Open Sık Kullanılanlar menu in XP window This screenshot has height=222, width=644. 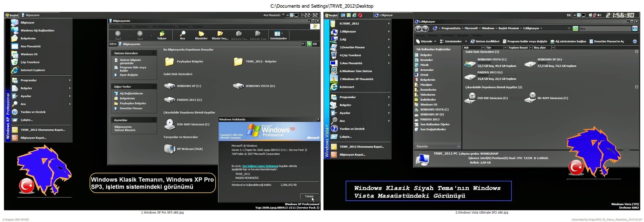click(163, 27)
